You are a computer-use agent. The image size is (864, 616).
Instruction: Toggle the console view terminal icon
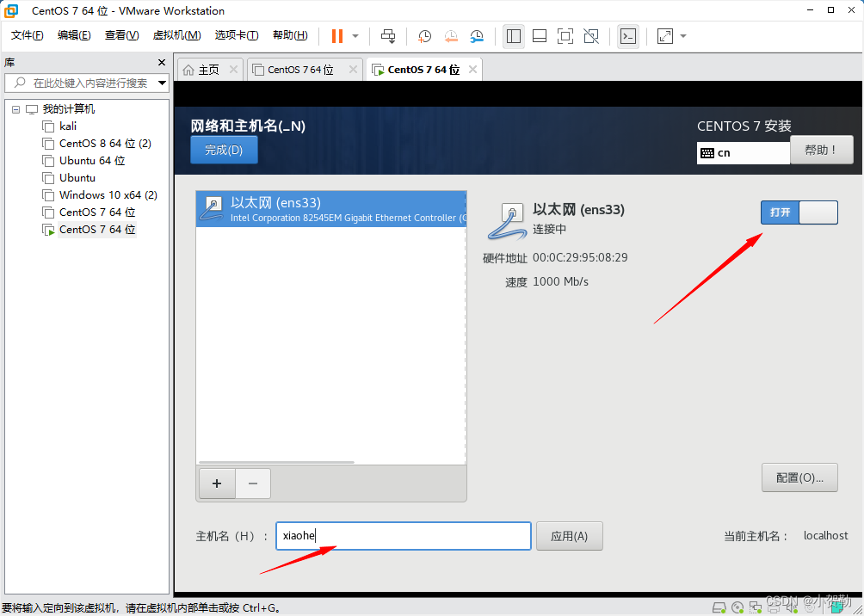(x=628, y=36)
